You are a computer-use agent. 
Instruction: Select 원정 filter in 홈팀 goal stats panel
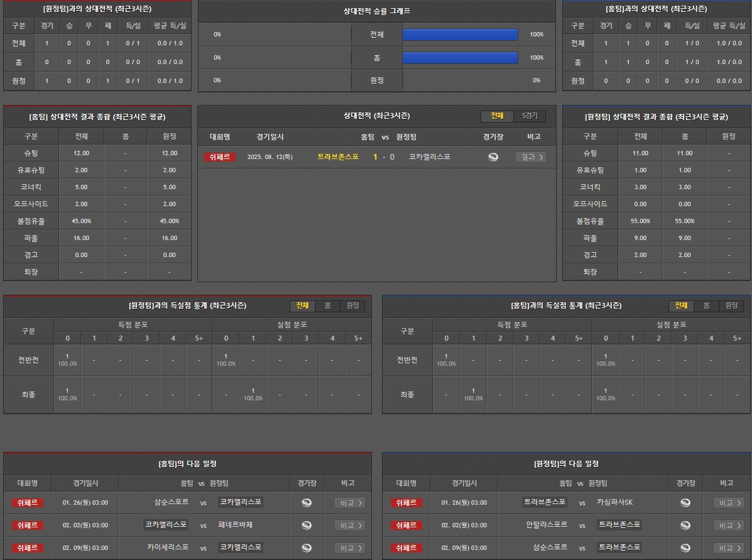point(731,305)
